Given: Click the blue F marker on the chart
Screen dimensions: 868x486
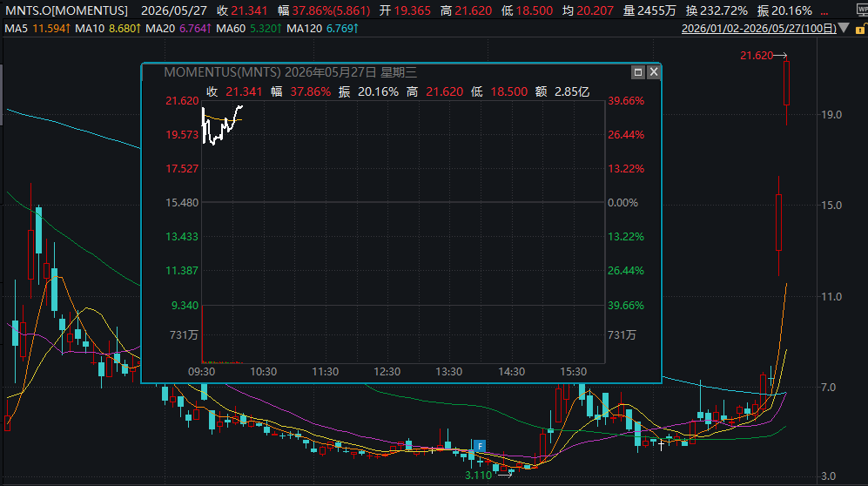Looking at the screenshot, I should [x=480, y=446].
